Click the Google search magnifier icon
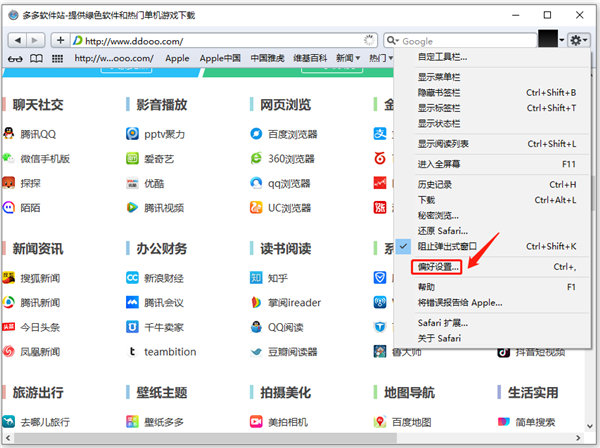The height and width of the screenshot is (448, 600). click(x=391, y=41)
